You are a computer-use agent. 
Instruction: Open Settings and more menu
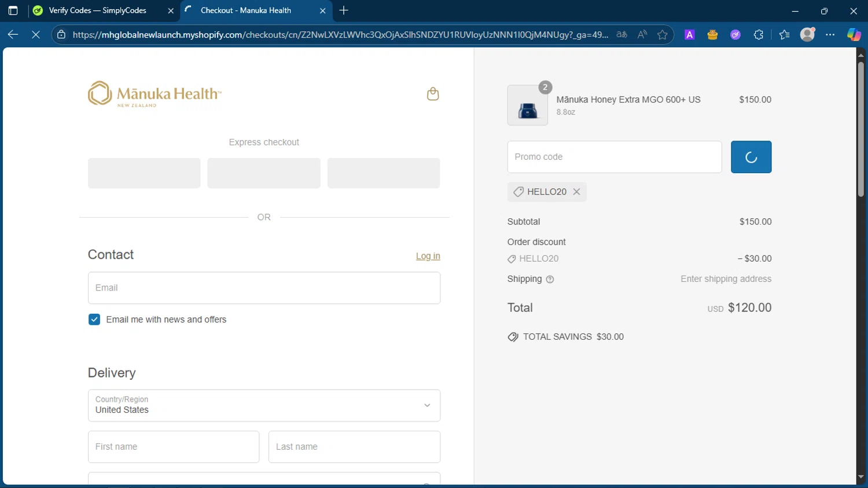point(830,35)
